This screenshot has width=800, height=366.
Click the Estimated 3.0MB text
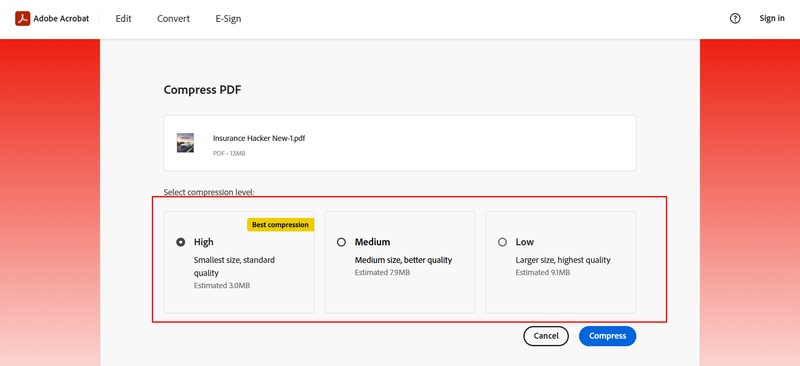pos(222,285)
